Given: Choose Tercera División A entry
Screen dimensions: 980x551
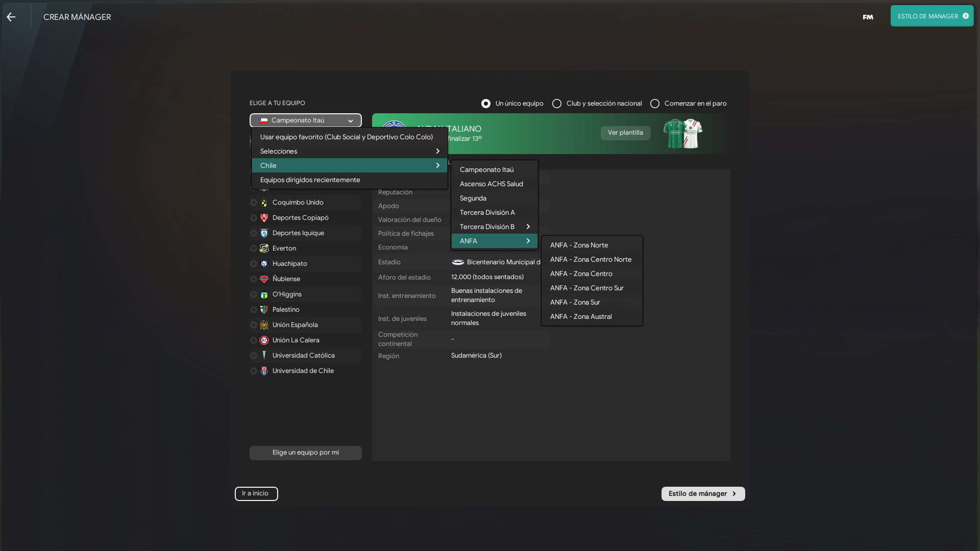Looking at the screenshot, I should tap(495, 212).
